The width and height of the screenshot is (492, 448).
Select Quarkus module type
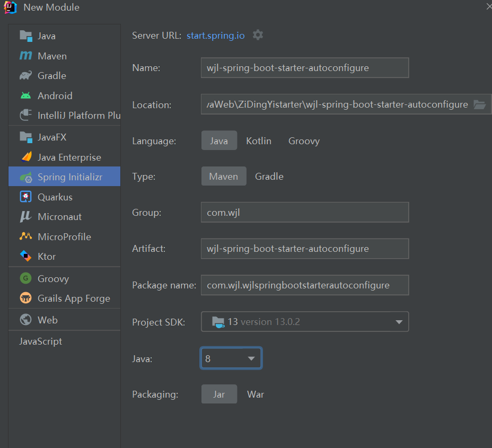point(64,197)
